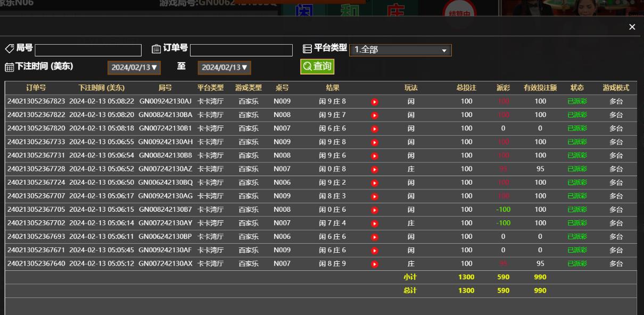Click result 闲 7 庄 4
This screenshot has width=644, height=315.
click(333, 223)
